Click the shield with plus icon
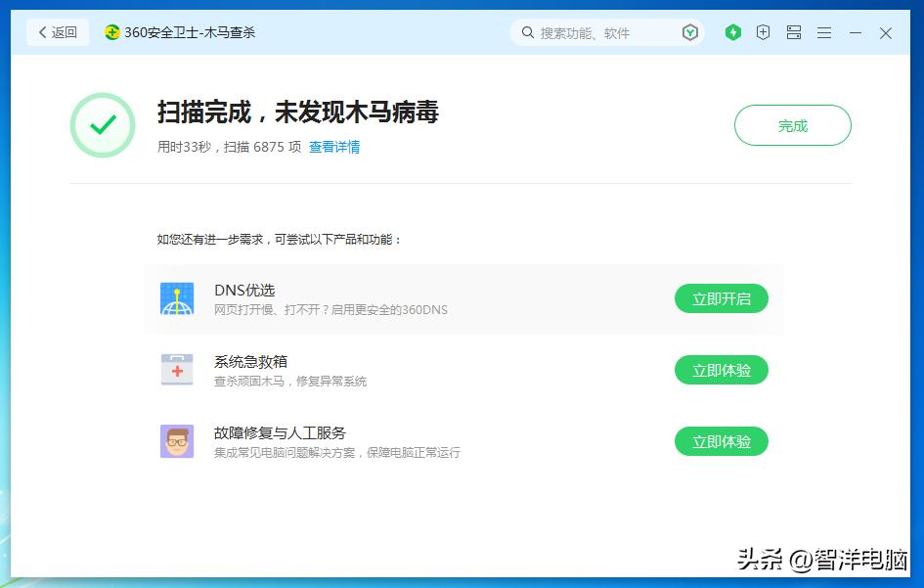This screenshot has width=924, height=588. tap(763, 32)
